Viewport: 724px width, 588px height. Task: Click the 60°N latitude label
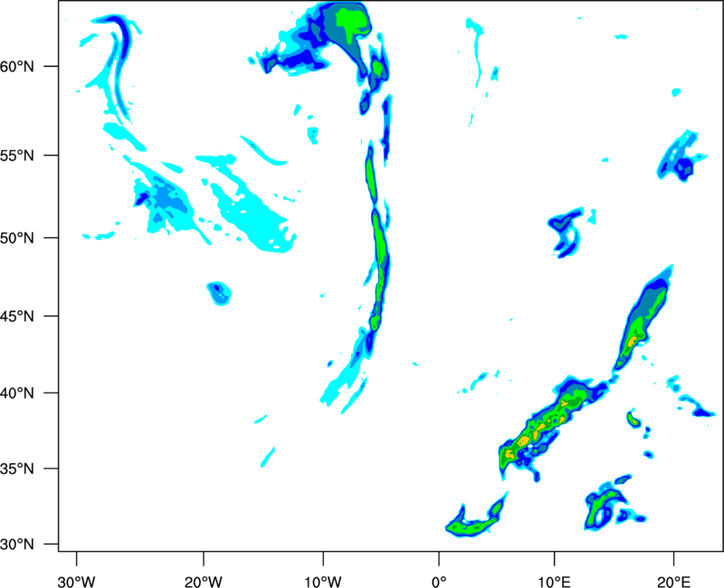[17, 66]
